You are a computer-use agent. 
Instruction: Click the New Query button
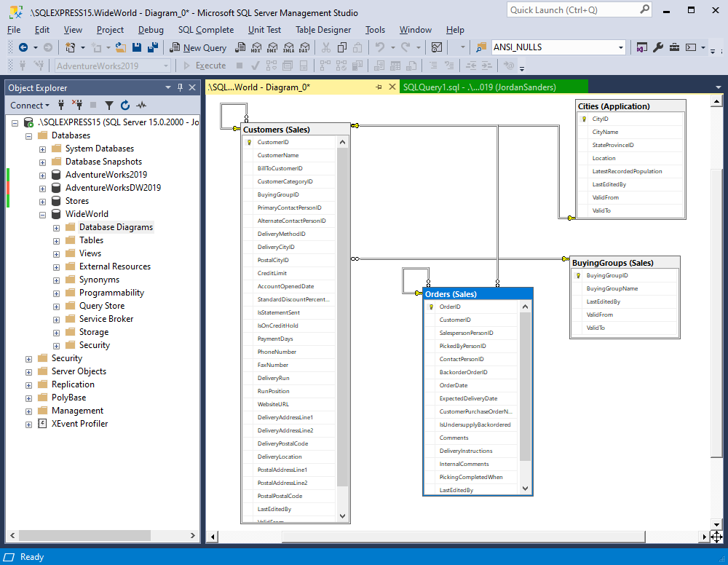(198, 47)
